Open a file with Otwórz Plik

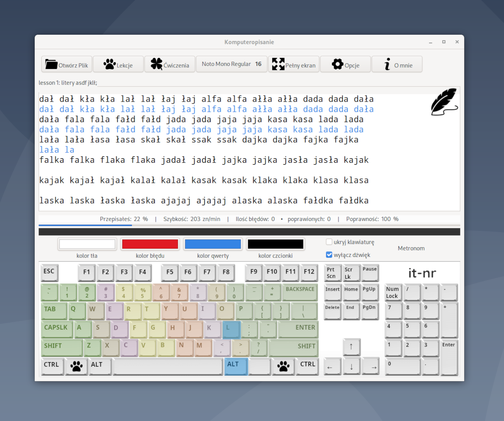point(67,64)
